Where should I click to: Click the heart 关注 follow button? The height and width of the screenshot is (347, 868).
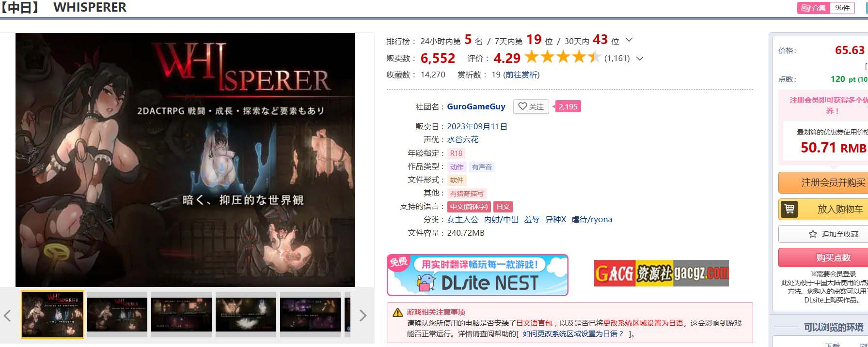click(531, 106)
